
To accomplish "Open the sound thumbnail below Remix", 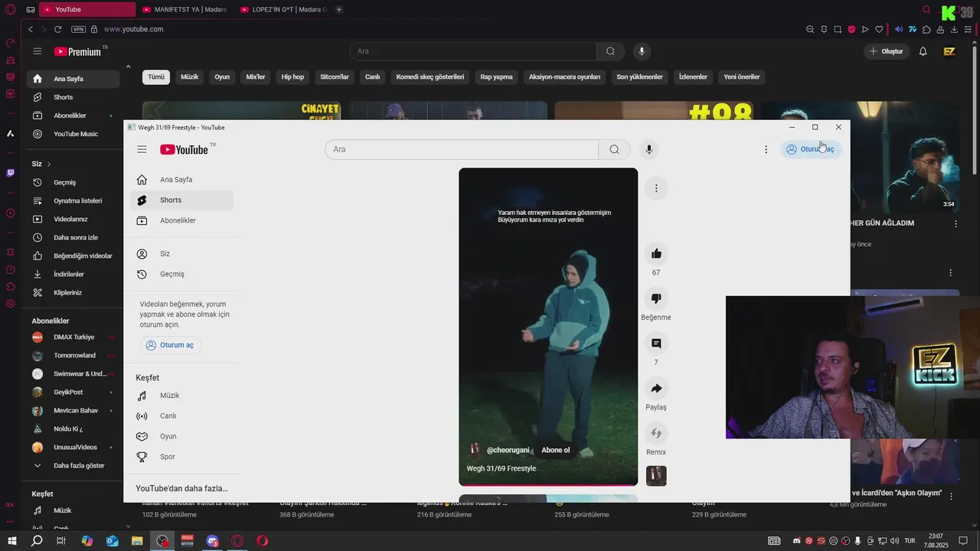I will click(x=656, y=476).
